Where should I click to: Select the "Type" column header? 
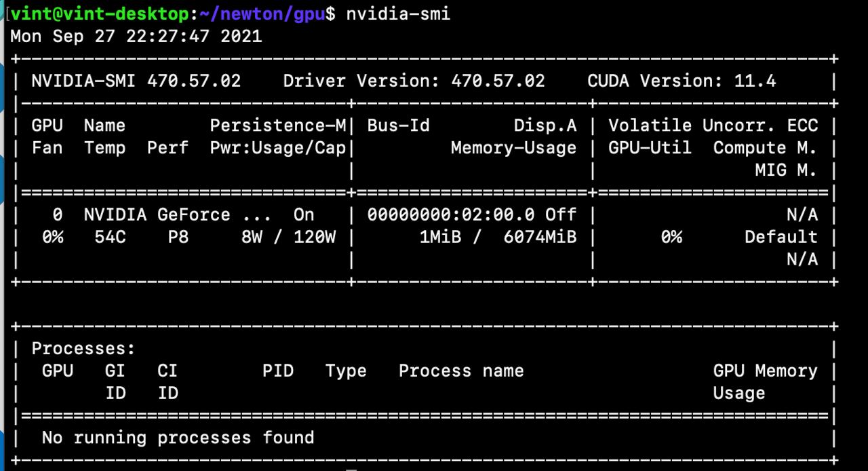[x=346, y=371]
